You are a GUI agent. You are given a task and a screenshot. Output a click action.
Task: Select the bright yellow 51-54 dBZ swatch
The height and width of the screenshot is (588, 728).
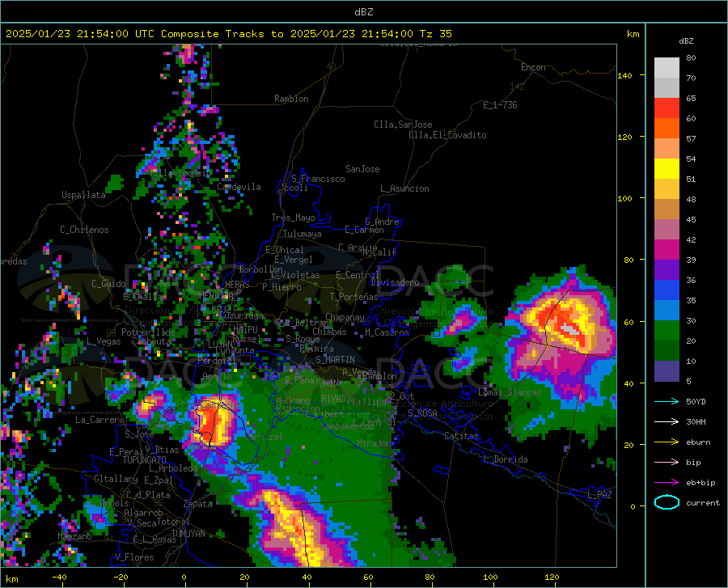point(667,169)
